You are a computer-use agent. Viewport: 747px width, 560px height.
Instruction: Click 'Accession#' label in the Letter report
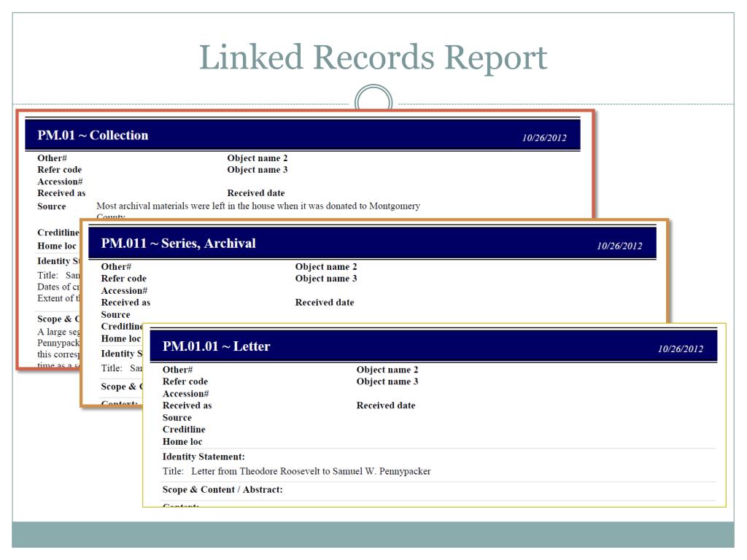(185, 394)
